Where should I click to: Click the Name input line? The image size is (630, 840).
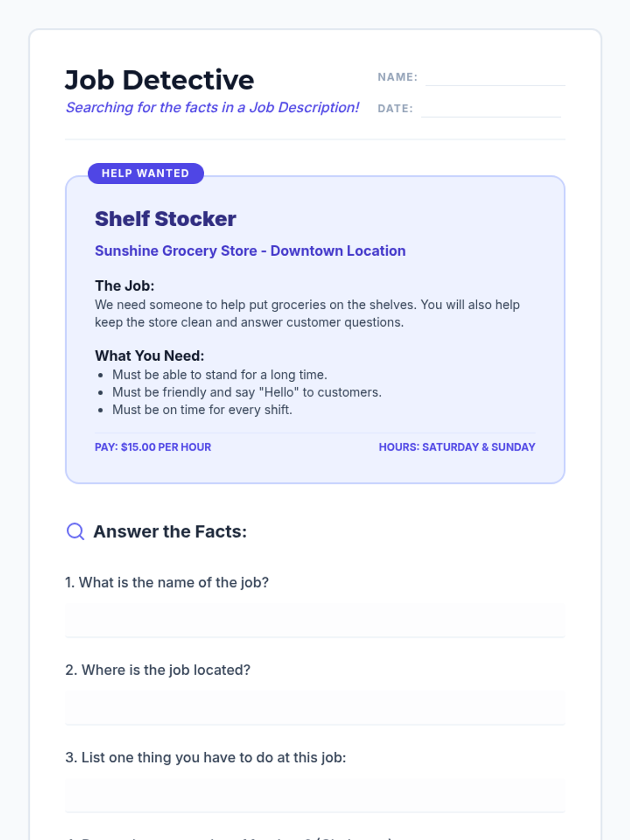click(x=495, y=78)
